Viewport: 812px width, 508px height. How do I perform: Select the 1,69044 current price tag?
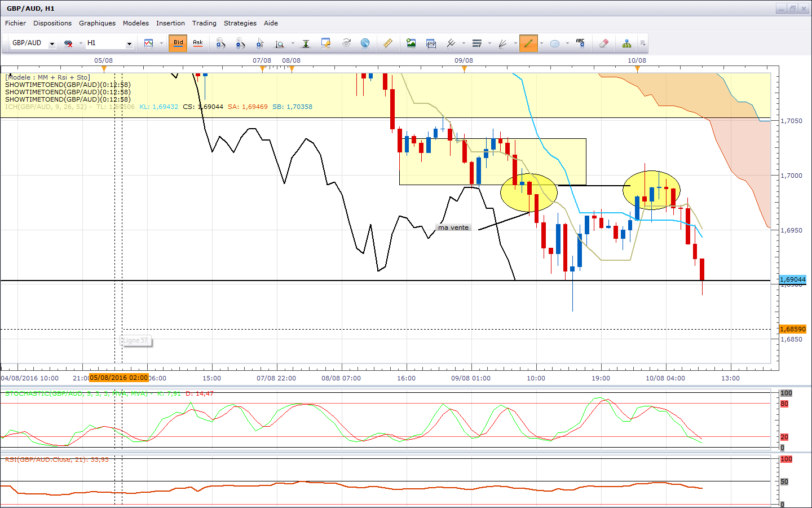[x=792, y=279]
